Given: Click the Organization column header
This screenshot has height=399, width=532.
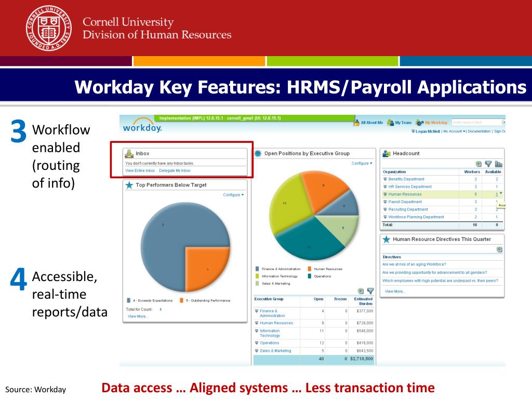Looking at the screenshot, I should coord(394,171).
